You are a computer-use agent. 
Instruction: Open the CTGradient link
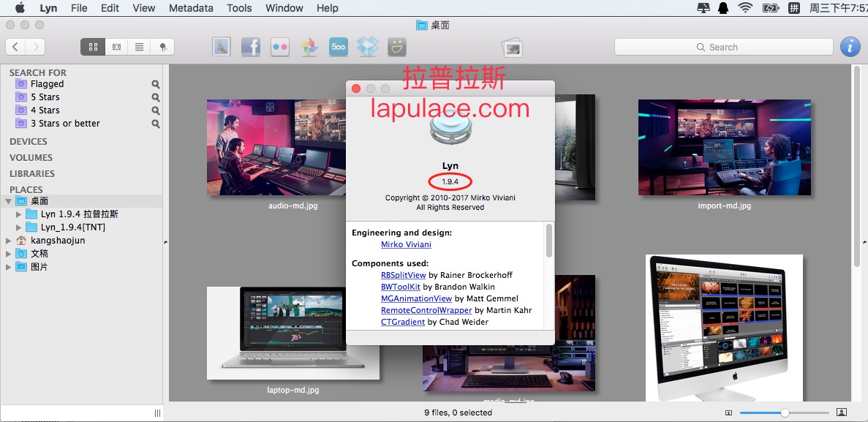(403, 321)
